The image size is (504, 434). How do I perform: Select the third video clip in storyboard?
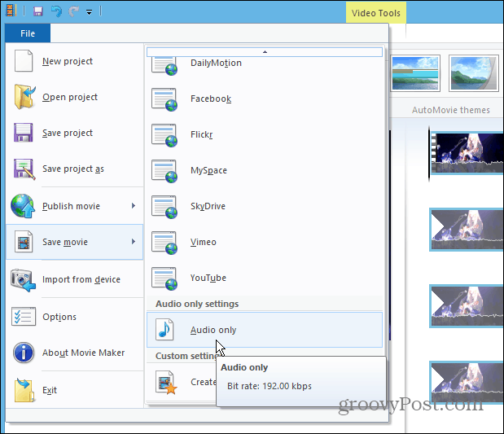467,306
